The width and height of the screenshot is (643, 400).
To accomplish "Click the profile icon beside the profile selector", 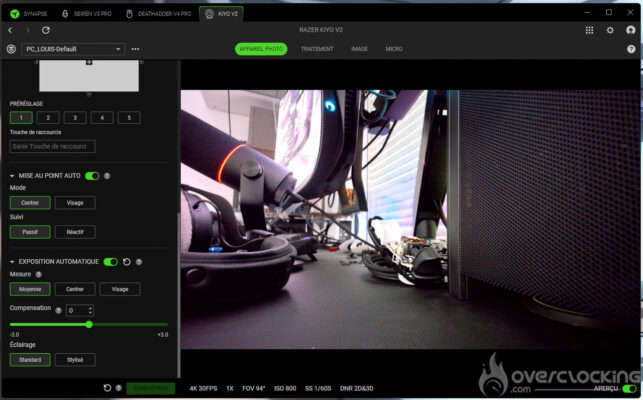I will tap(11, 49).
